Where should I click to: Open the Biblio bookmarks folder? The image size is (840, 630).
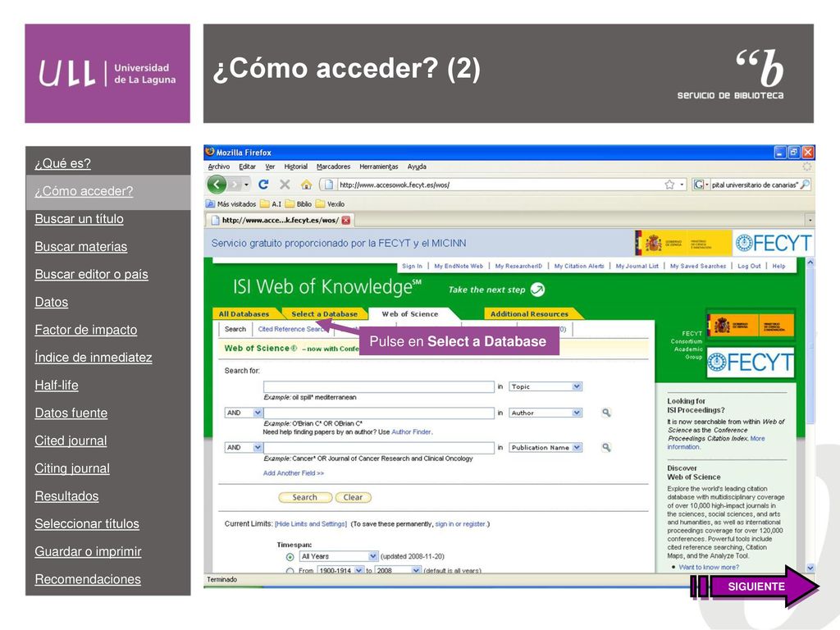click(299, 203)
